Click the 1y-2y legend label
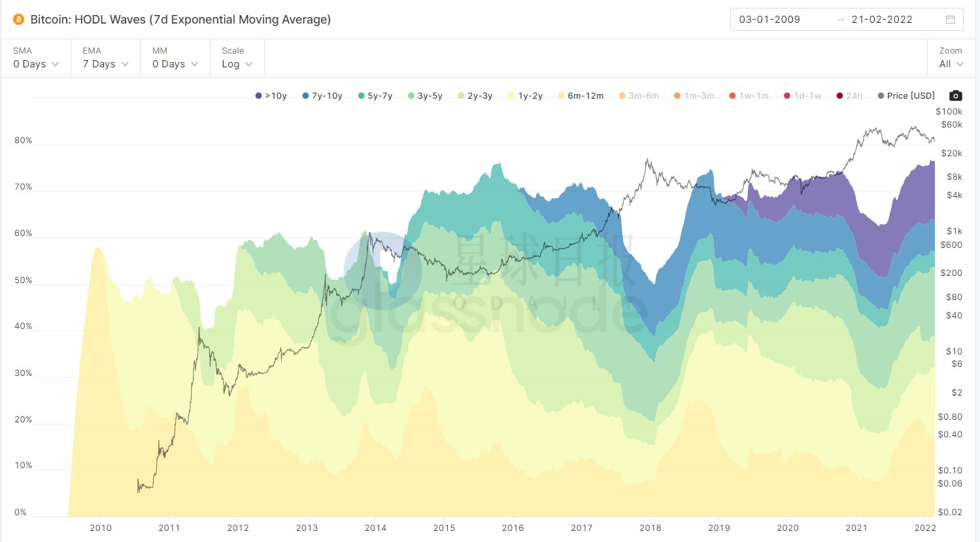This screenshot has height=542, width=980. pos(530,96)
